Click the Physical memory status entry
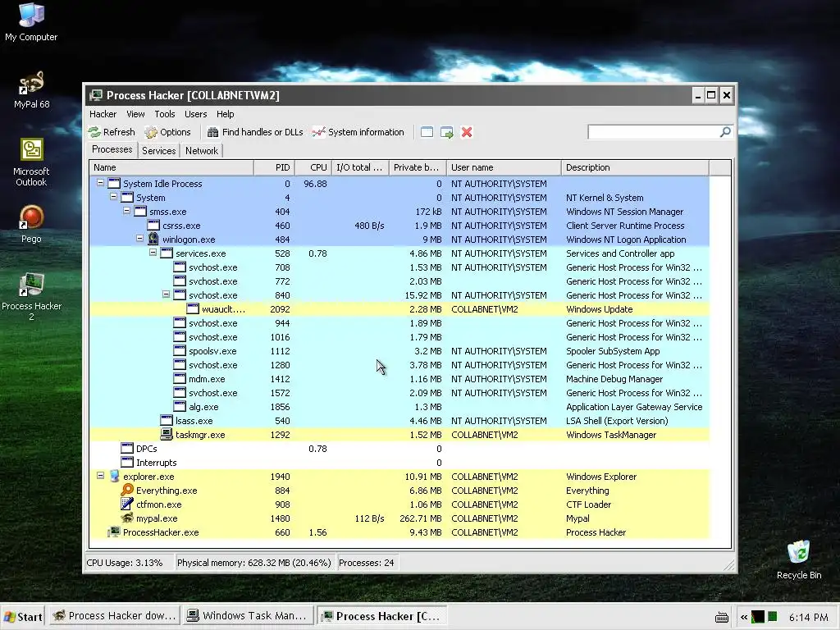The width and height of the screenshot is (840, 630). [x=254, y=563]
